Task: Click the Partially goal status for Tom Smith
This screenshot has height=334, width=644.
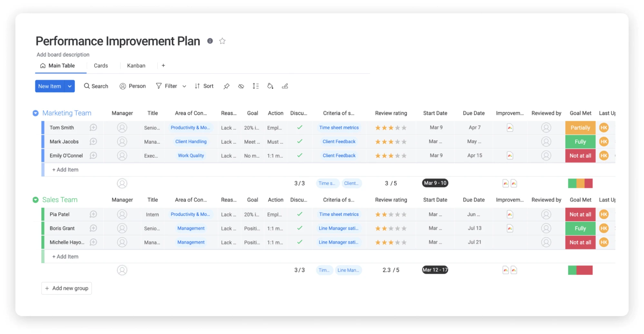Action: pyautogui.click(x=580, y=128)
